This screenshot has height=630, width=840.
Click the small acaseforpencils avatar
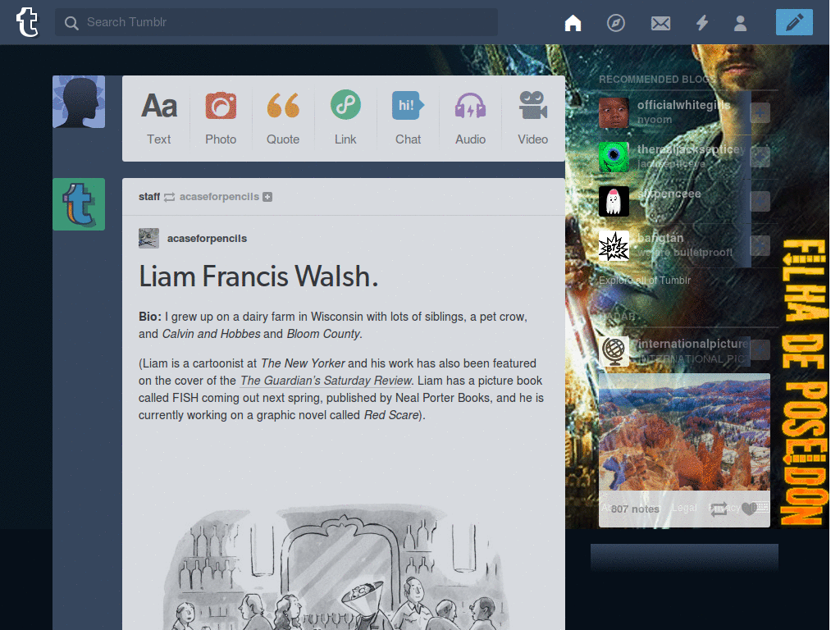149,239
